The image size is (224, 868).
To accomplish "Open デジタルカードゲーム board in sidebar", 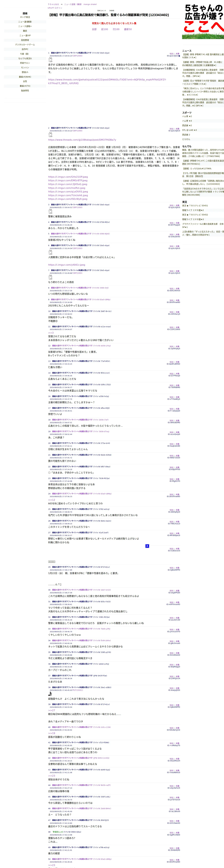I will [25, 44].
